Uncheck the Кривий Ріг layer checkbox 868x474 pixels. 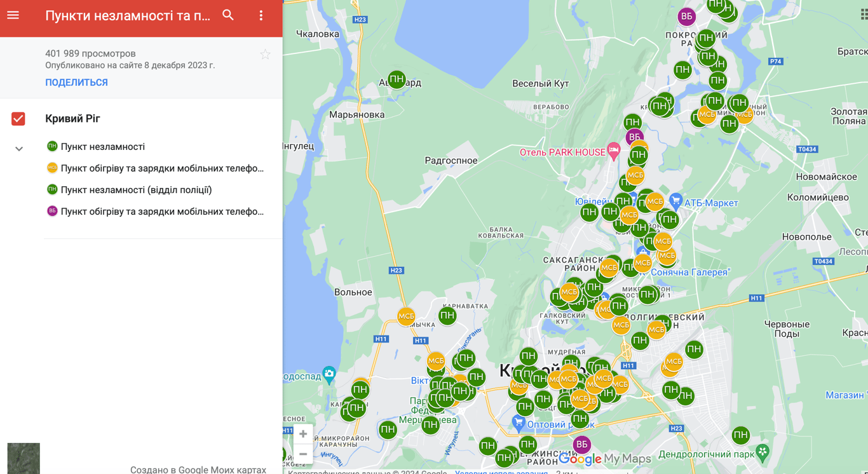tap(18, 119)
